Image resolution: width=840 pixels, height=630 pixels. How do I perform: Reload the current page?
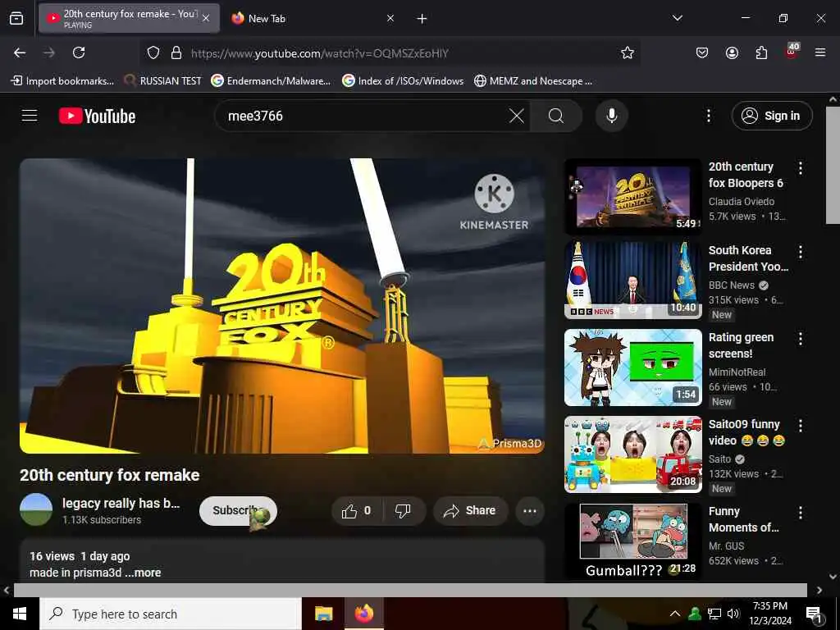(79, 52)
